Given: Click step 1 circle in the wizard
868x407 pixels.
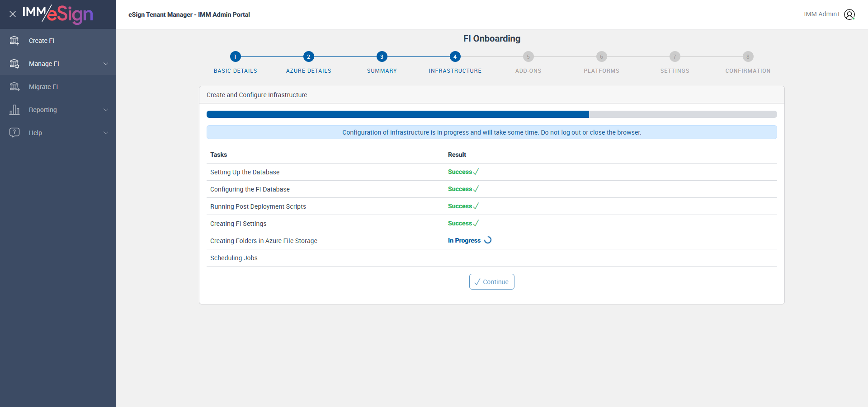Looking at the screenshot, I should click(x=236, y=56).
